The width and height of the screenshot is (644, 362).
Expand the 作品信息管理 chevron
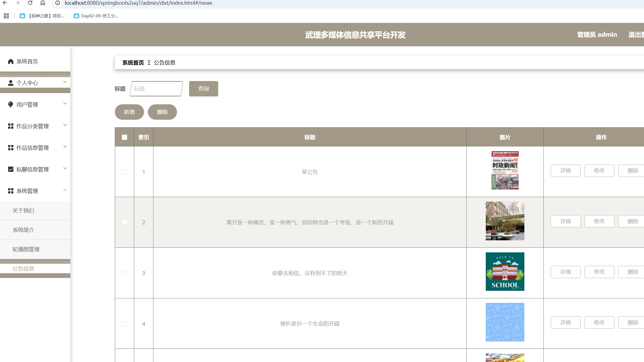65,147
